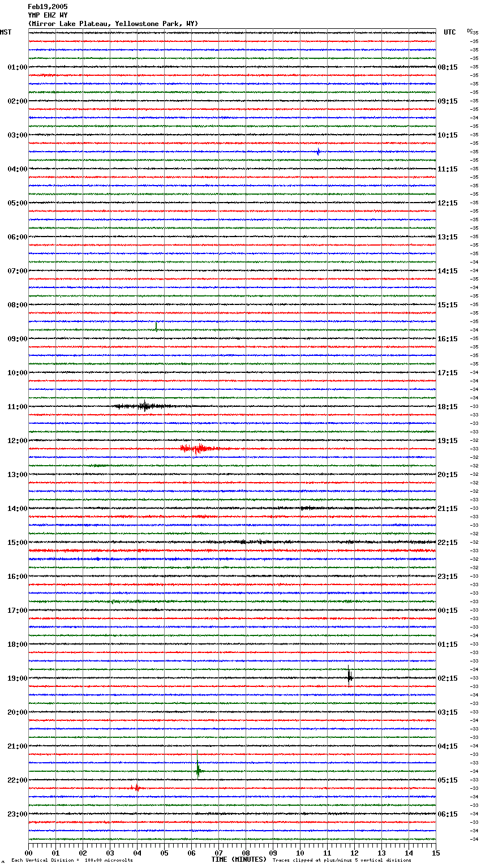Click the date header 'Feb19,2005'

pyautogui.click(x=48, y=7)
